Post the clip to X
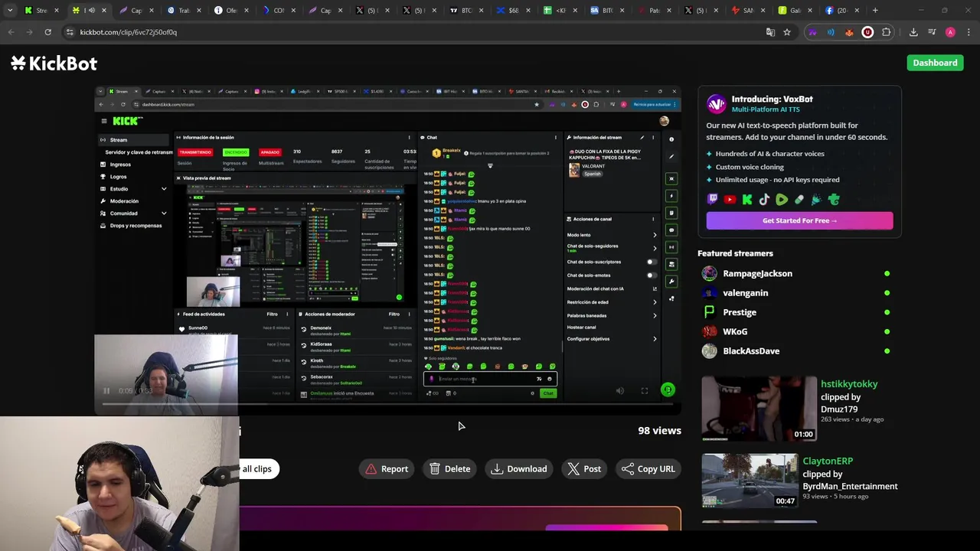 pyautogui.click(x=584, y=469)
